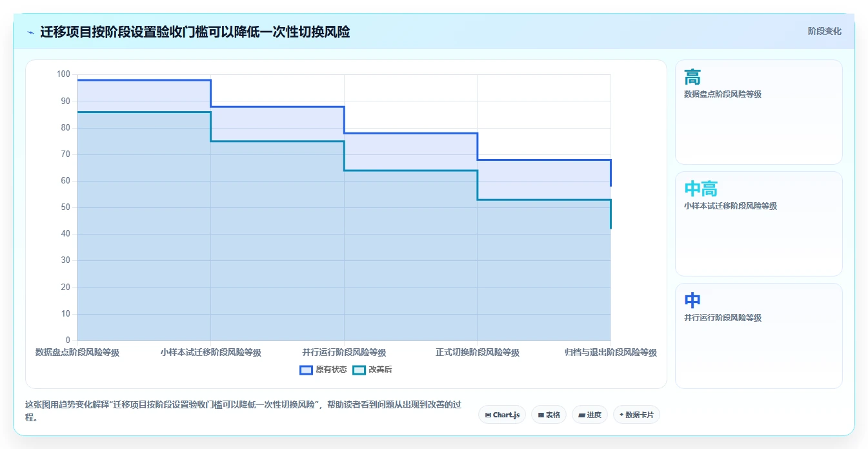The width and height of the screenshot is (868, 449).
Task: Toggle the 改善后 legend entry
Action: point(372,370)
